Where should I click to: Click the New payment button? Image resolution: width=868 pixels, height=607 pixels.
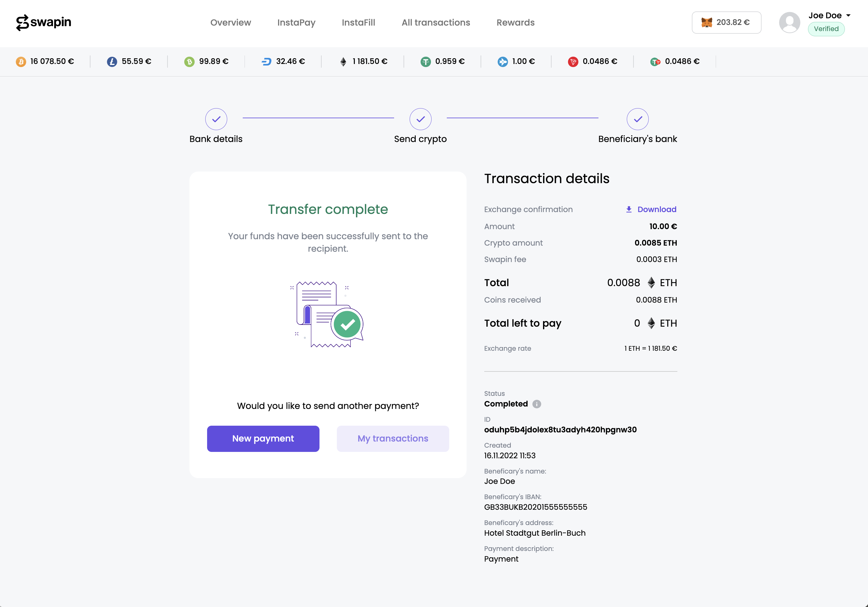coord(263,438)
